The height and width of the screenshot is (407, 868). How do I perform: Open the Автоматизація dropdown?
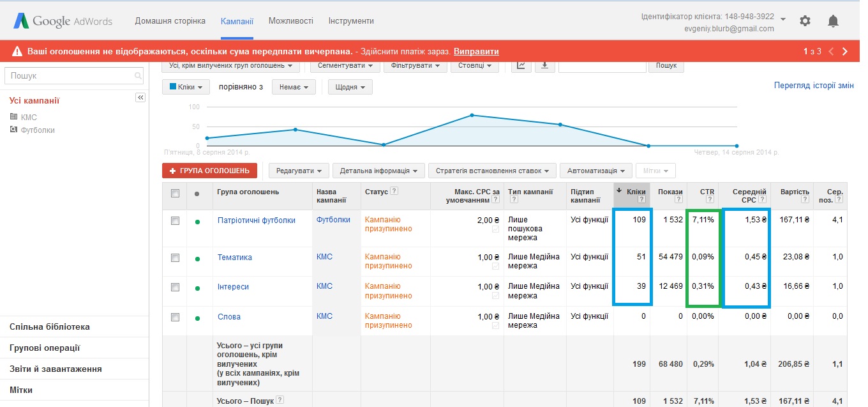click(596, 171)
